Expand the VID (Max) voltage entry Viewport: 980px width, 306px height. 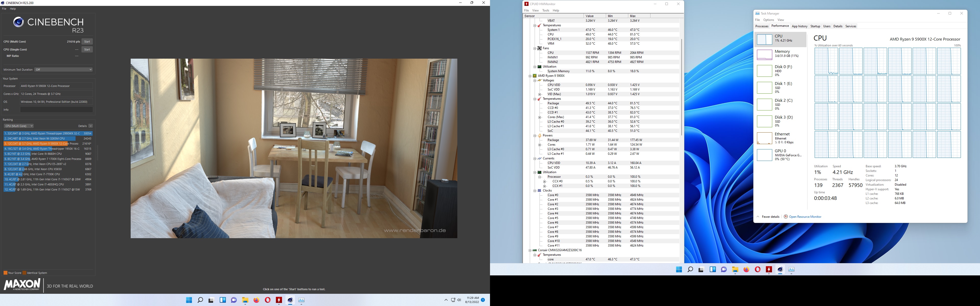pos(540,94)
